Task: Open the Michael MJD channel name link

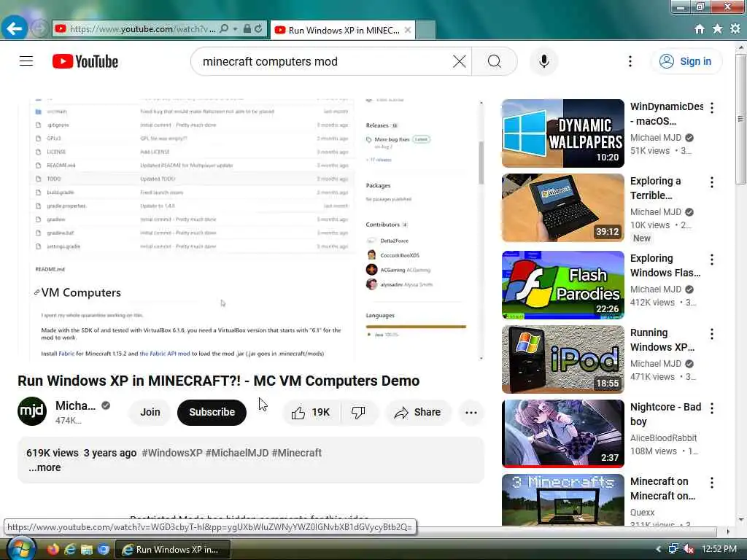Action: pos(75,405)
